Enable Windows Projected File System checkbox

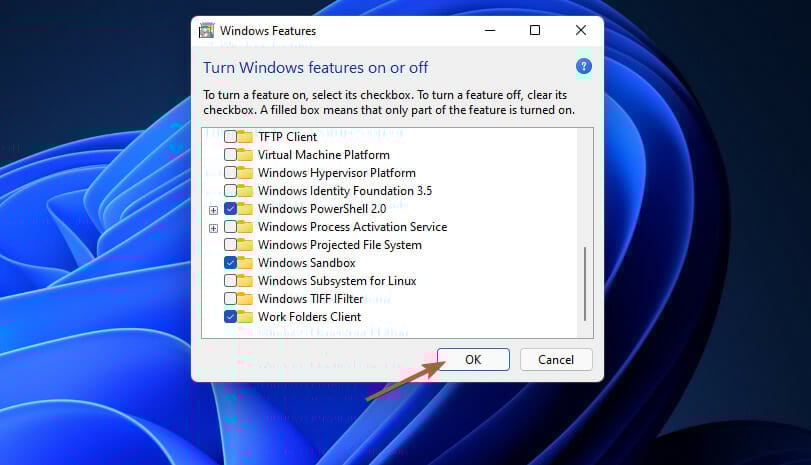click(x=230, y=244)
